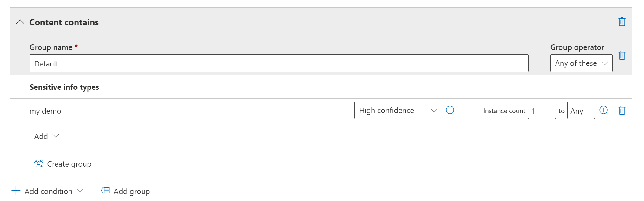Click the Add group button

coord(132,191)
